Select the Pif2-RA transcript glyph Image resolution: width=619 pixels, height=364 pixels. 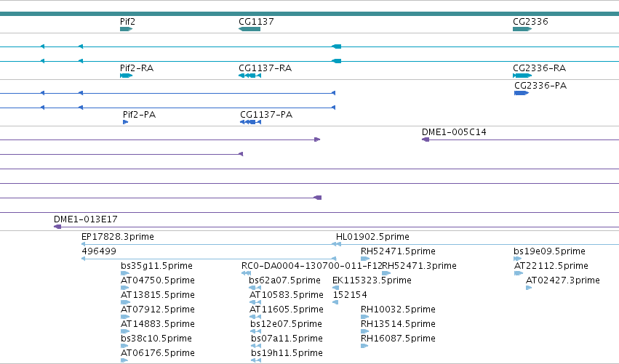click(x=127, y=76)
